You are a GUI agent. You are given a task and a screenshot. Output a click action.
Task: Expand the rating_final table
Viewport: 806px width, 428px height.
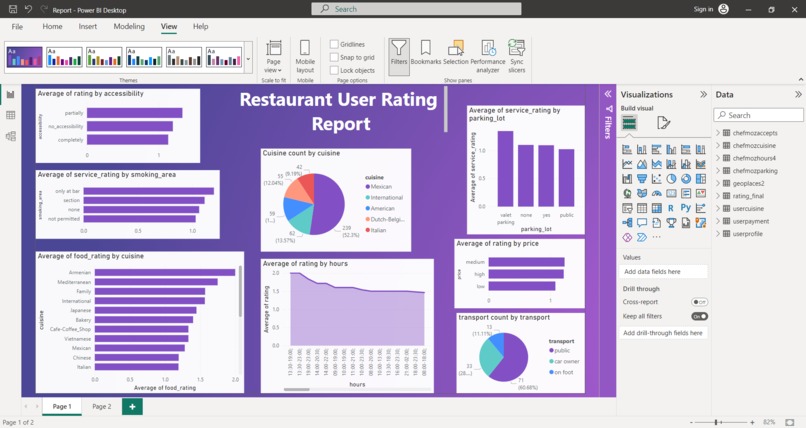[718, 196]
